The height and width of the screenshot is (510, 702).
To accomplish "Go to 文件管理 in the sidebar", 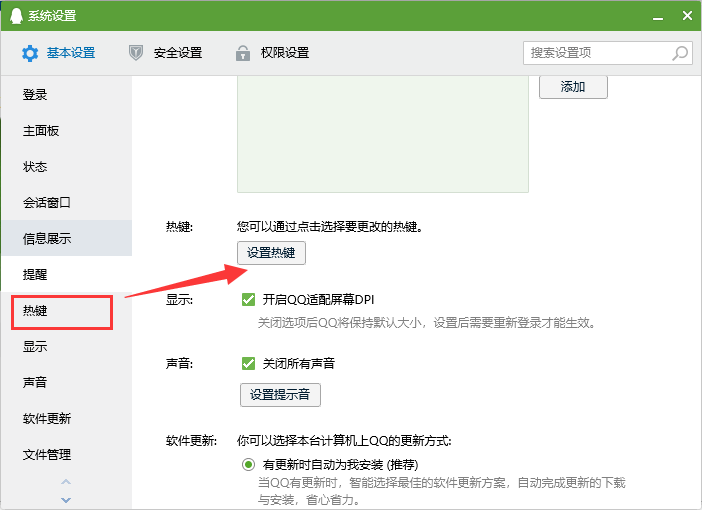I will (x=47, y=455).
